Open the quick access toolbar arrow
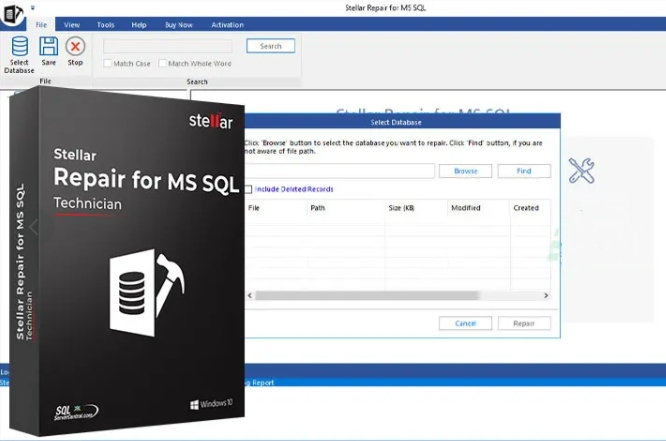The width and height of the screenshot is (666, 441). [33, 8]
